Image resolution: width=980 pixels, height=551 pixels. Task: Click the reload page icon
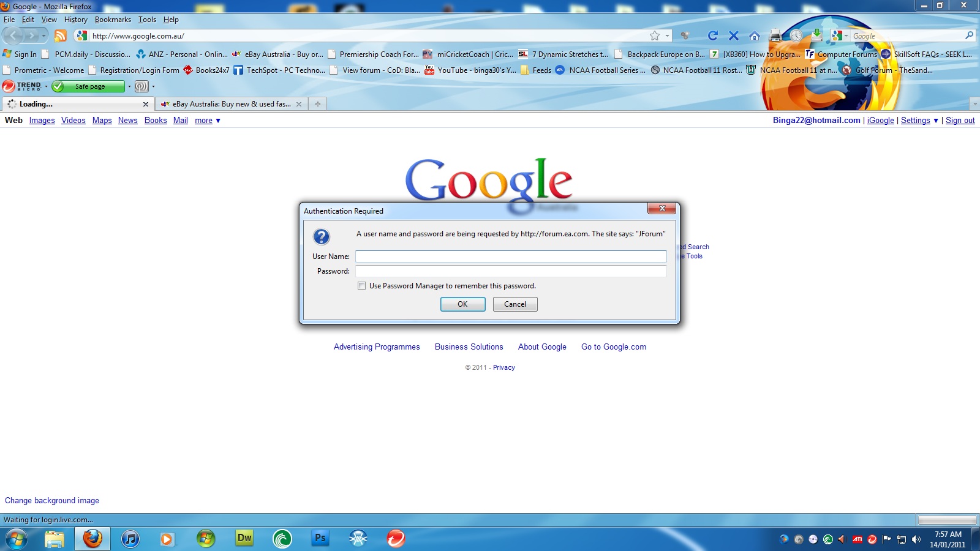(x=712, y=36)
